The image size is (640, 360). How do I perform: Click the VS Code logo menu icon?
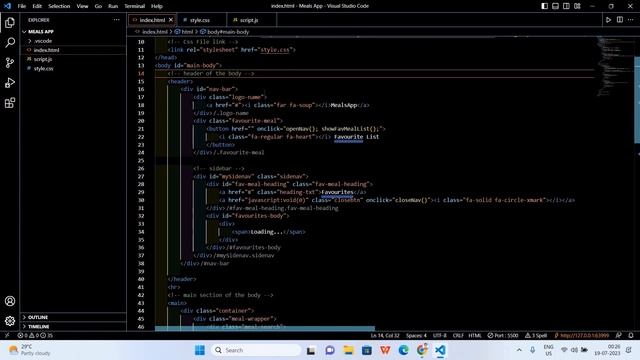click(7, 6)
